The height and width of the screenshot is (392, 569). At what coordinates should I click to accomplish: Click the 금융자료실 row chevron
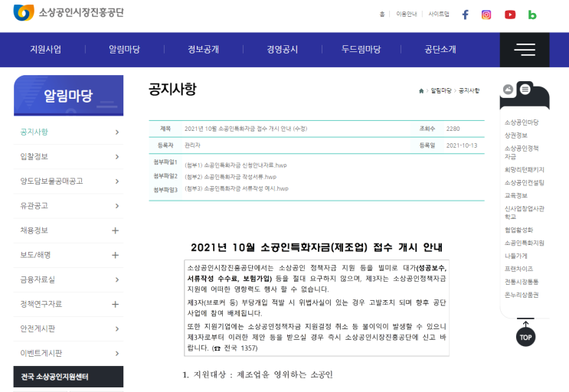click(117, 279)
